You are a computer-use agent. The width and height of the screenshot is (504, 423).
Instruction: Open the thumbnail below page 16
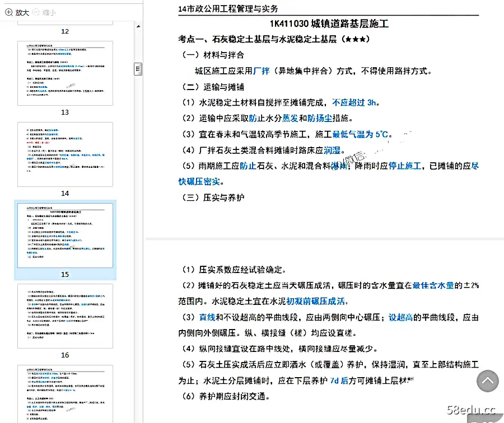[x=66, y=394]
